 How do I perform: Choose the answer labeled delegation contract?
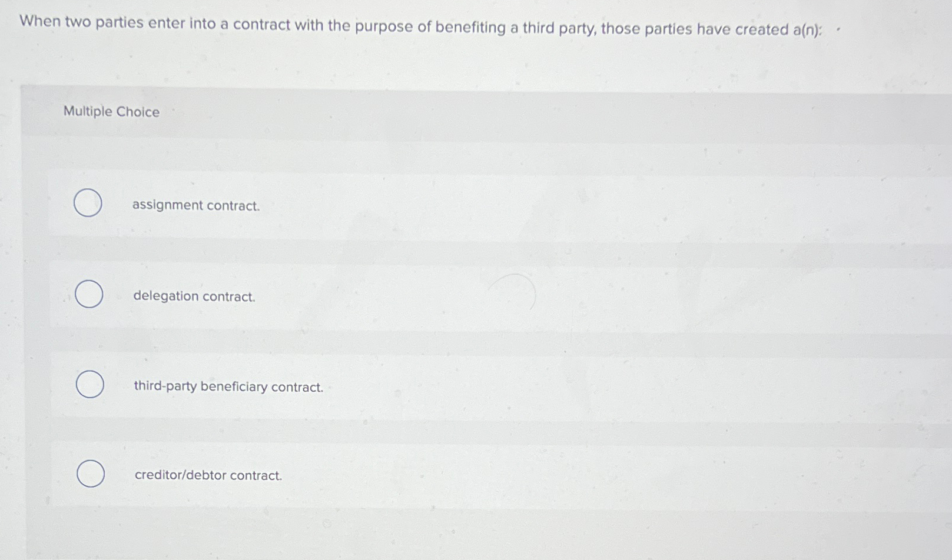tap(193, 296)
